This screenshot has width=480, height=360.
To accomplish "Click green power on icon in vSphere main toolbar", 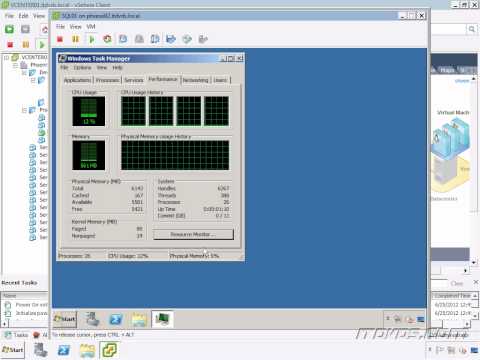I will tap(42, 44).
